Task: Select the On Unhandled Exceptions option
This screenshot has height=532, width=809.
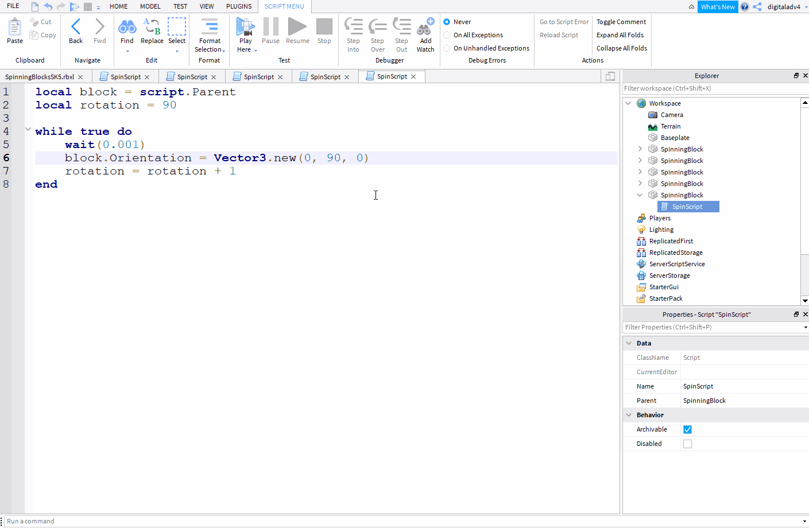Action: 447,48
